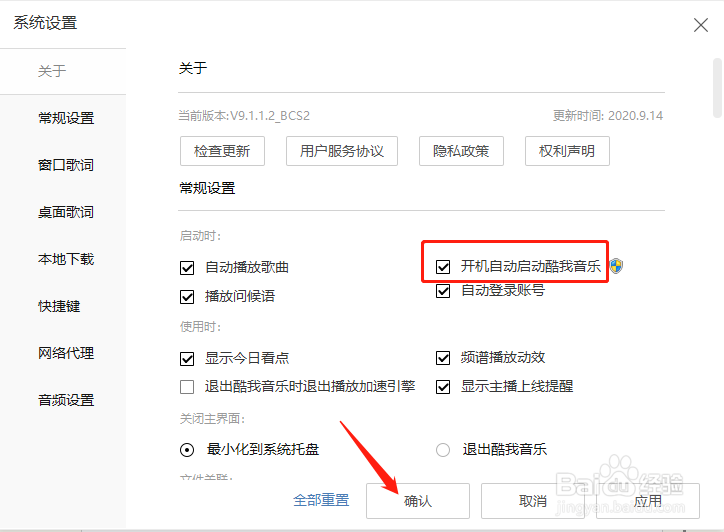Open 桌面歌词 settings section
This screenshot has width=724, height=532.
66,212
